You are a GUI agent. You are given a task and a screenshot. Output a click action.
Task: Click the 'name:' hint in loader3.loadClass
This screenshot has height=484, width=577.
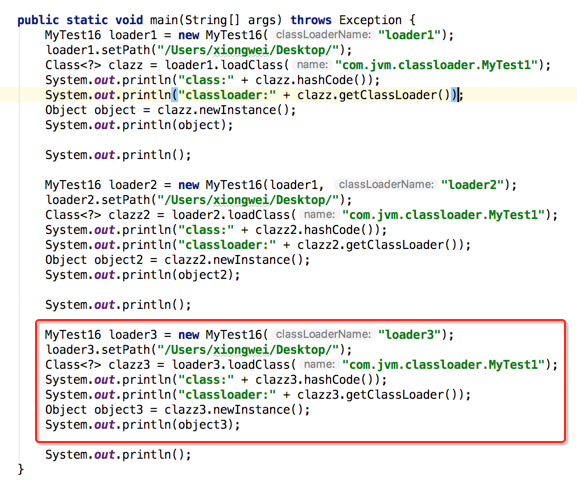pos(319,364)
